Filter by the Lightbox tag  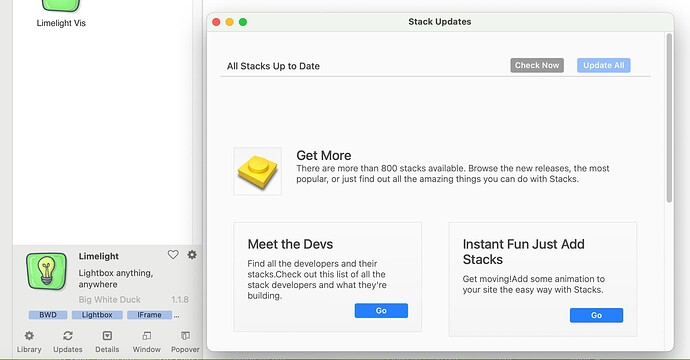[x=97, y=315]
